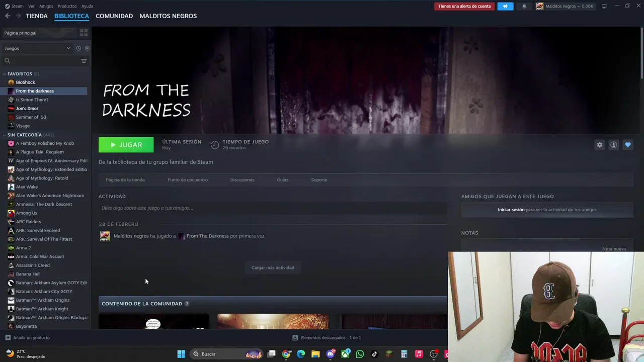This screenshot has width=644, height=362.
Task: Open Calculator from the taskbar
Action: pos(404,354)
